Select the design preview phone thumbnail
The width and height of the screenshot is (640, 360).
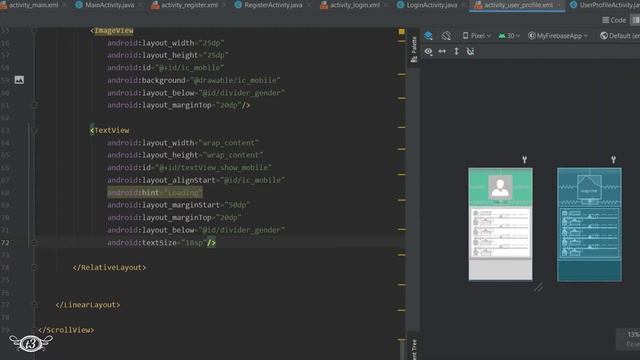click(x=500, y=224)
